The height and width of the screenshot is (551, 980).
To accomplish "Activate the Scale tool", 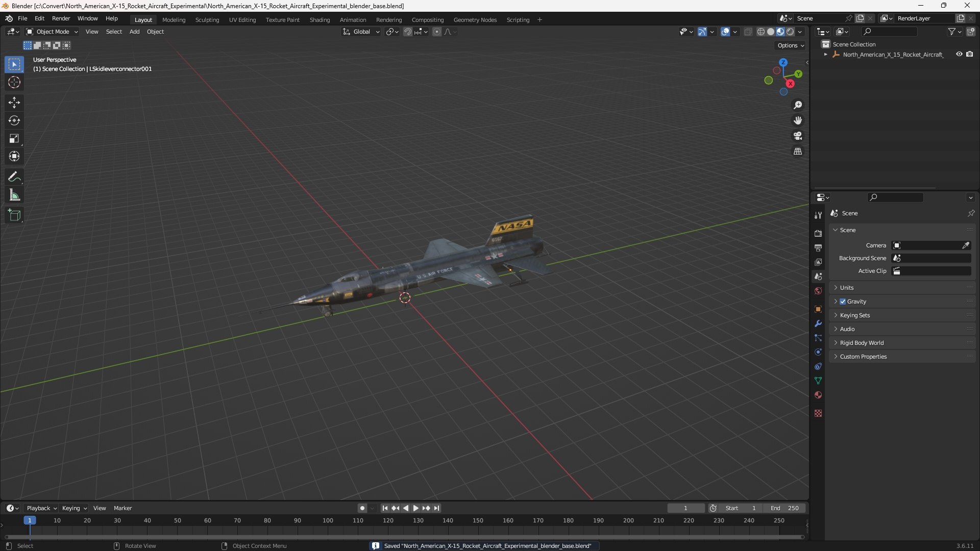I will pos(14,138).
